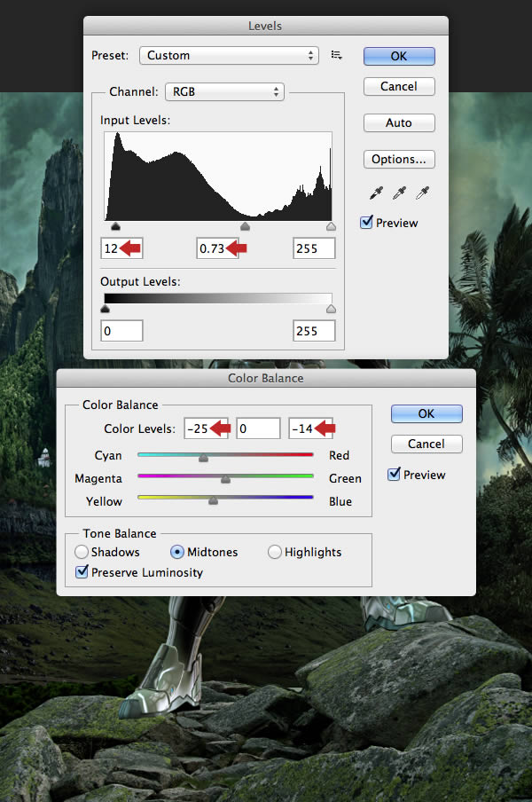Screen dimensions: 532x802
Task: Open the preset options menu icon
Action: click(x=336, y=55)
